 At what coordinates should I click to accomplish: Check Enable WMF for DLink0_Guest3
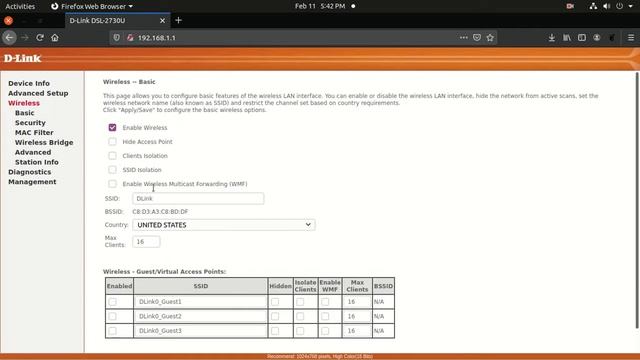click(x=325, y=331)
